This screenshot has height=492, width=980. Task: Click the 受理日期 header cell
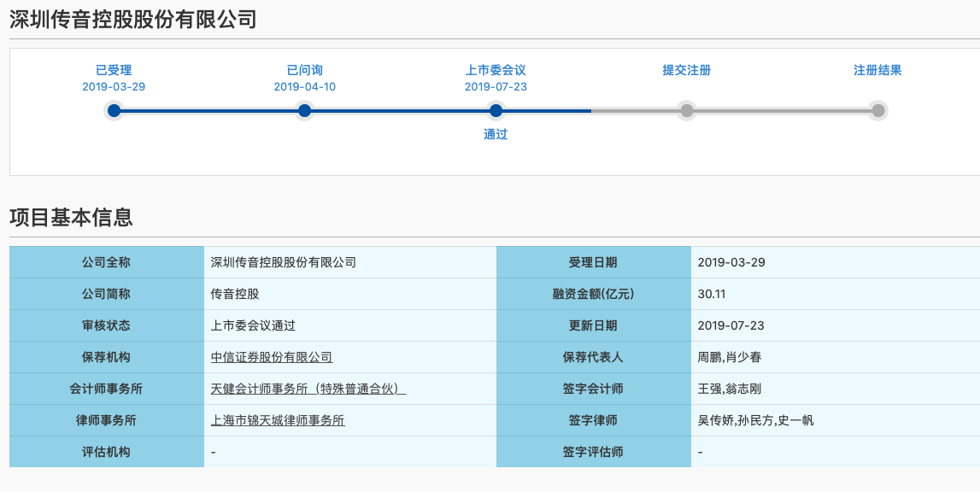point(594,262)
